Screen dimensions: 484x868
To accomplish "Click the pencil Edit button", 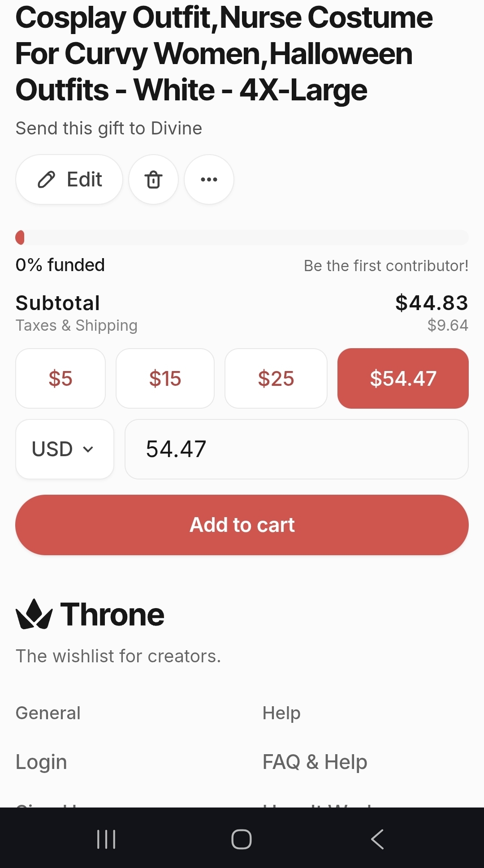I will [x=69, y=180].
